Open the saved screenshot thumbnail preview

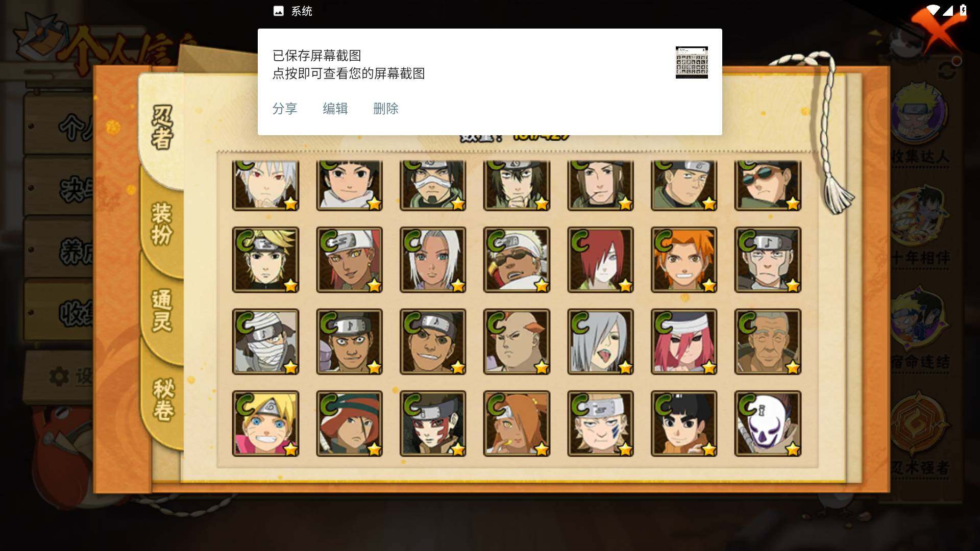tap(692, 62)
